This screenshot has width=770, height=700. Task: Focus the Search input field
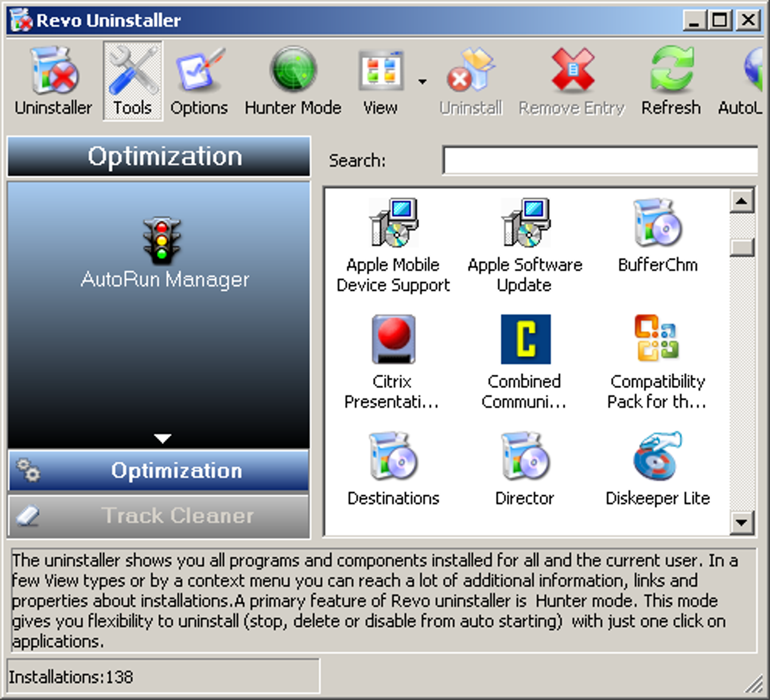tap(601, 160)
